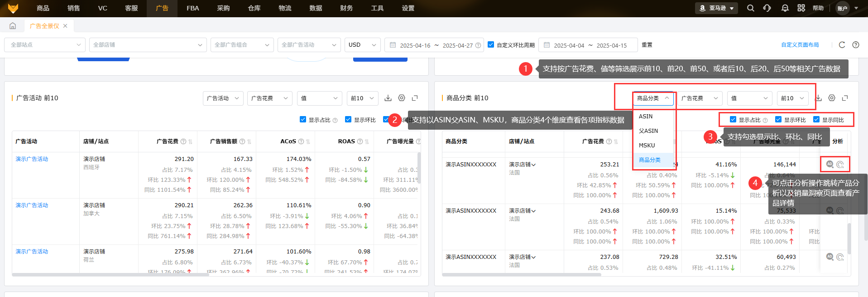The image size is (868, 297).
Task: Open the FBA menu in top navigation
Action: tap(192, 8)
